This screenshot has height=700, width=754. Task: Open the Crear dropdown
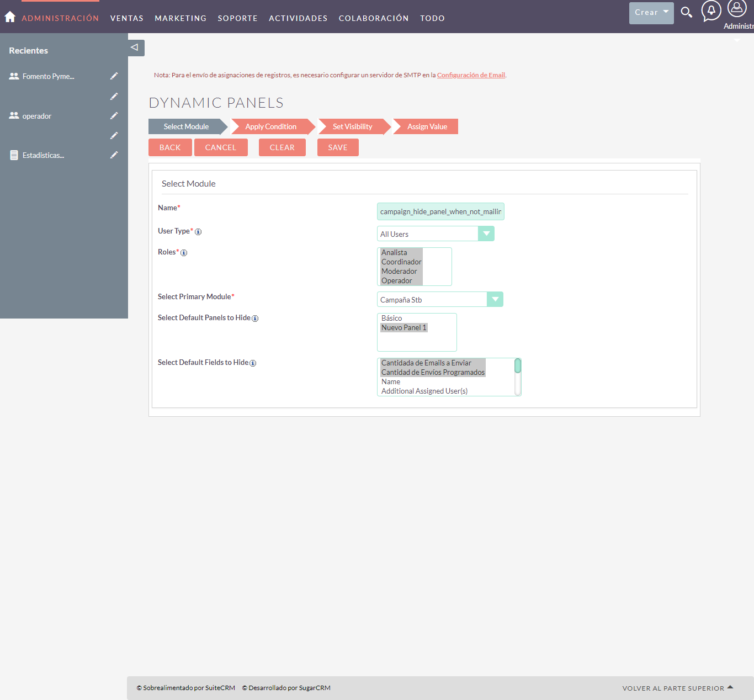651,13
